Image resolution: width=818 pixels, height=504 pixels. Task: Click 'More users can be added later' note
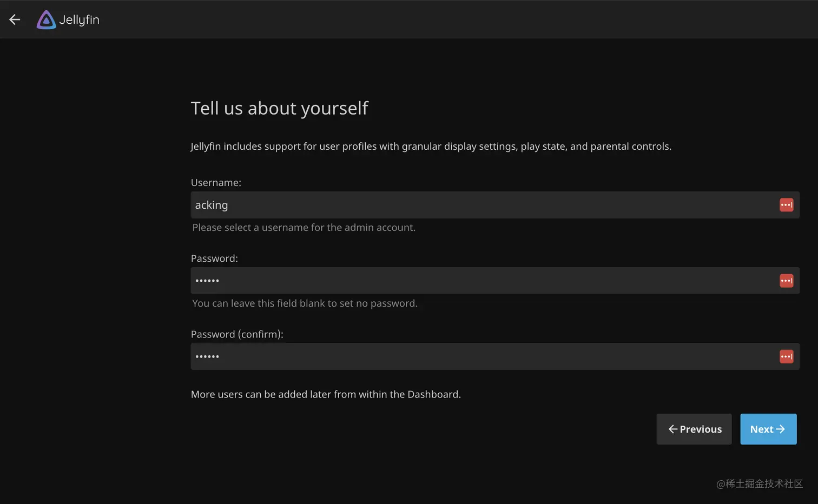click(326, 394)
